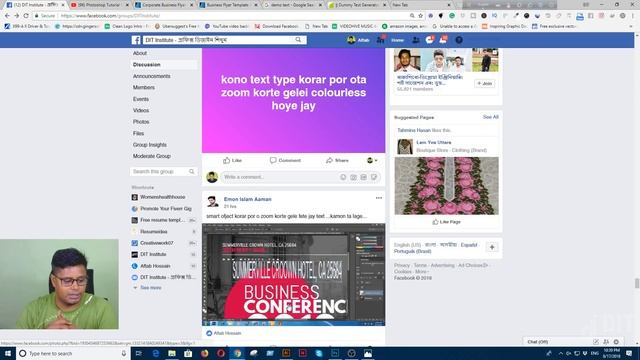Open Firefox from the taskbar

point(204,353)
